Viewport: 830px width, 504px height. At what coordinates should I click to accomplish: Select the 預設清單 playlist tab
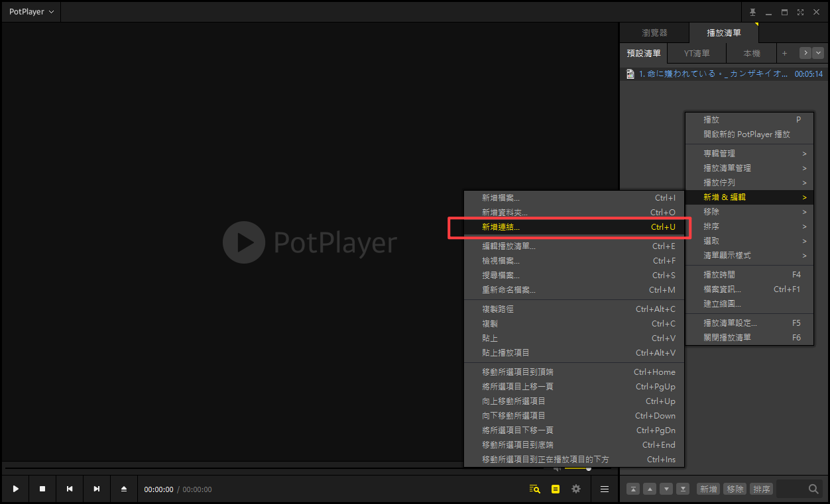click(644, 53)
